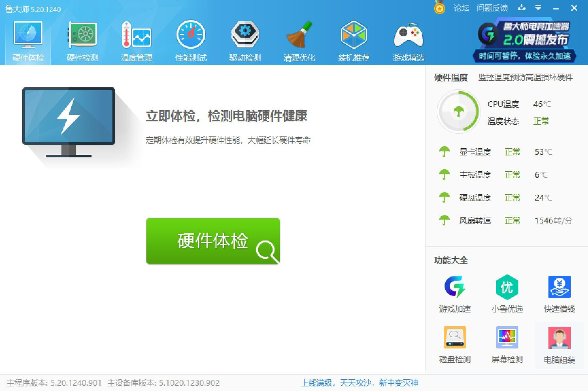The height and width of the screenshot is (391, 588).
Task: Open the 硬件体检 tab
Action: (x=28, y=42)
